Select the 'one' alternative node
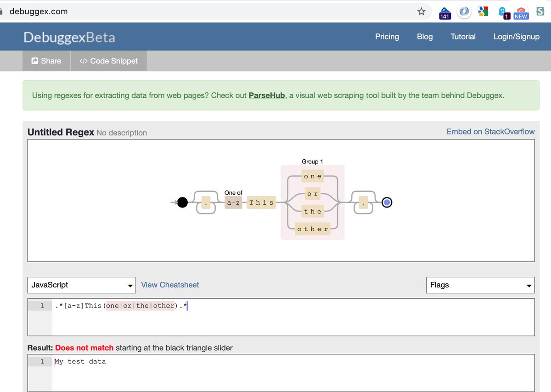The image size is (551, 392). pos(313,176)
